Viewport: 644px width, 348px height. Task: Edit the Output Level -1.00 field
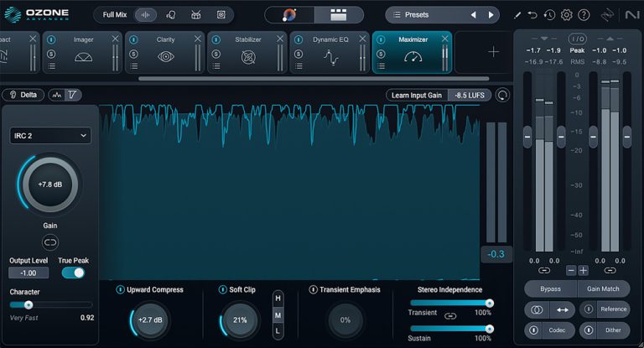(29, 273)
